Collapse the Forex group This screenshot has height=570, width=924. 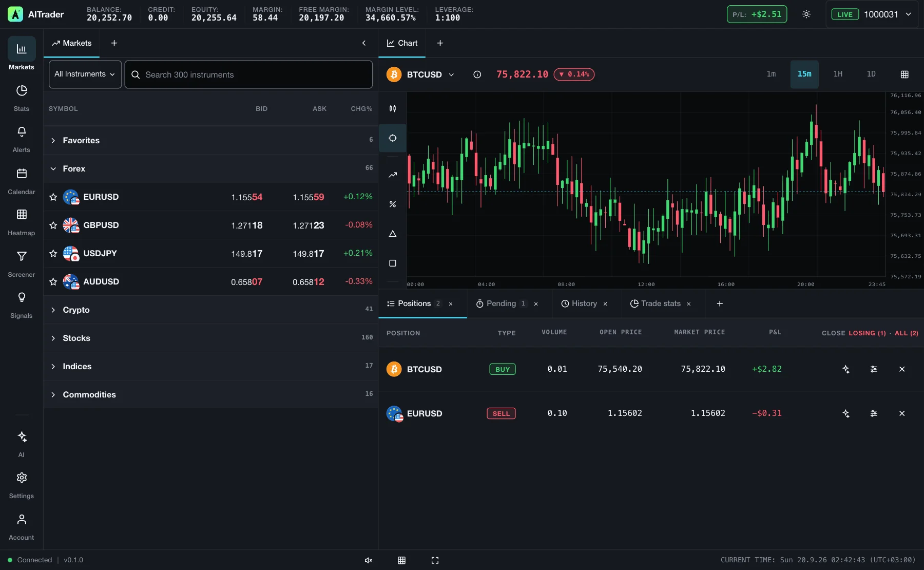pyautogui.click(x=210, y=168)
